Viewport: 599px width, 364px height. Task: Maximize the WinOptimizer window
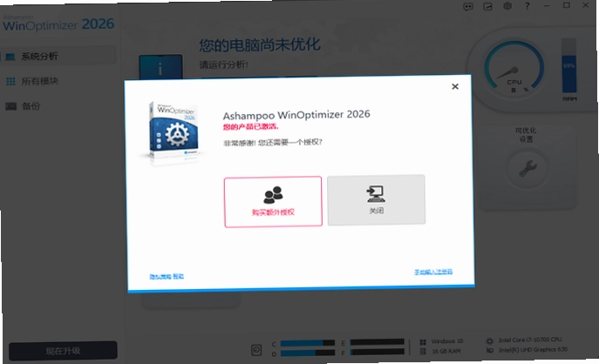tap(567, 5)
